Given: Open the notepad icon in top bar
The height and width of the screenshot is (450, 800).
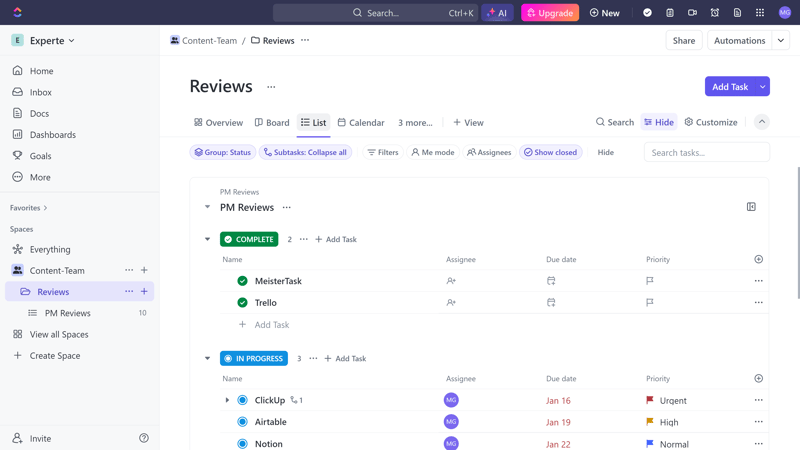Looking at the screenshot, I should pos(669,13).
